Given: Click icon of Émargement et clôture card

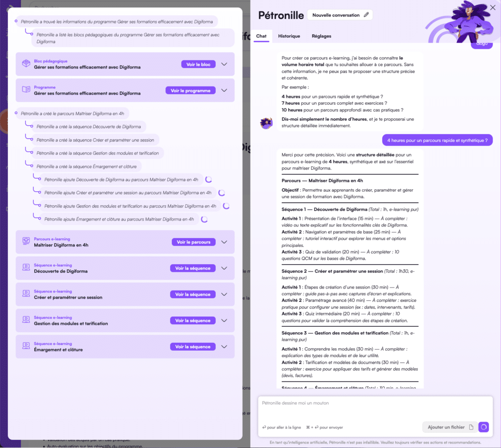Looking at the screenshot, I should 26,345.
